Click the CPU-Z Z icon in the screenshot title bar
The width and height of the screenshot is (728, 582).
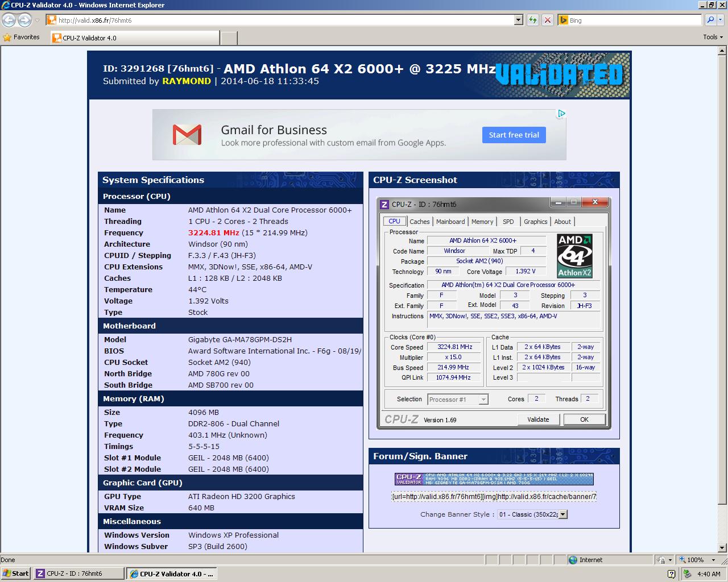(384, 205)
